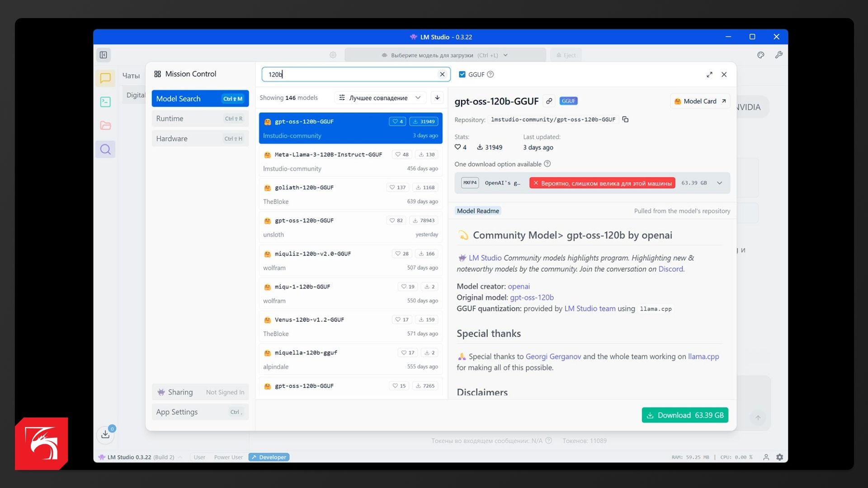Open the Developer terminal sidebar icon
The image size is (868, 488).
tap(105, 102)
